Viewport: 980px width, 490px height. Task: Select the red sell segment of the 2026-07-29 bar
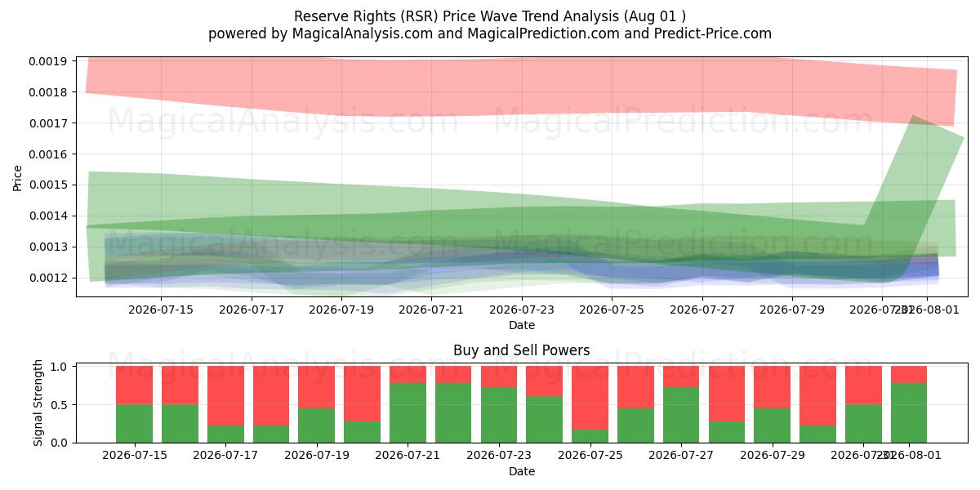[773, 387]
